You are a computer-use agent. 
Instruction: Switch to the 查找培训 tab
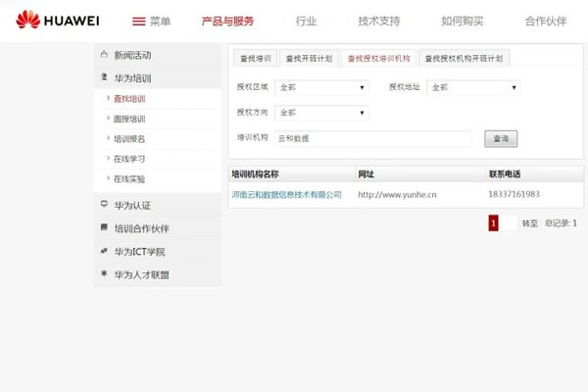pyautogui.click(x=256, y=58)
